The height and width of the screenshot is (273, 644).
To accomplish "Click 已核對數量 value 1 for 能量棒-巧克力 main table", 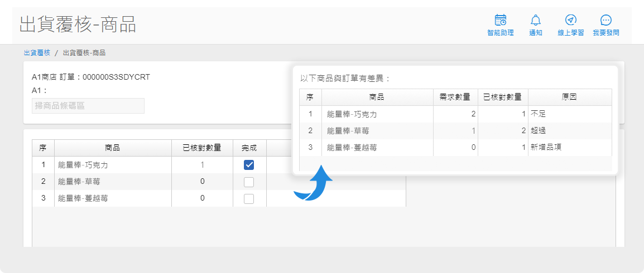I will 202,165.
